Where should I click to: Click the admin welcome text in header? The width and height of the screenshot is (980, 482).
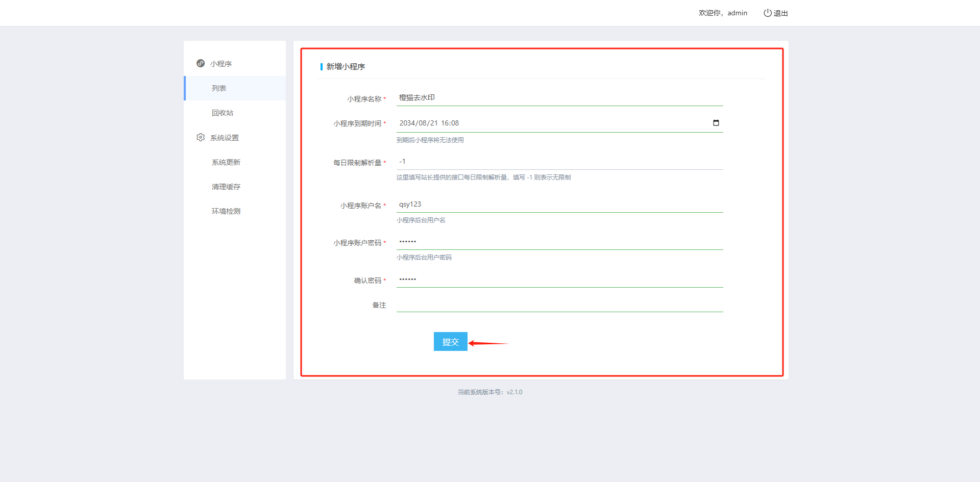coord(723,13)
